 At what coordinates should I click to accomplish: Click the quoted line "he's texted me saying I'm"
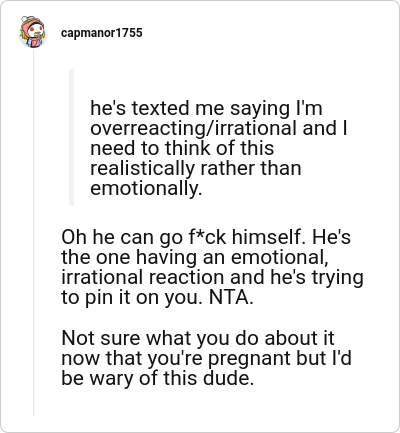click(x=206, y=109)
